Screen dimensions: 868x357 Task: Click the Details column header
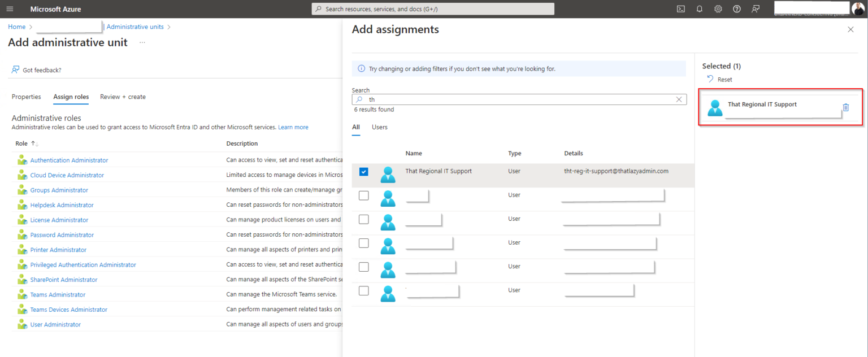point(574,153)
